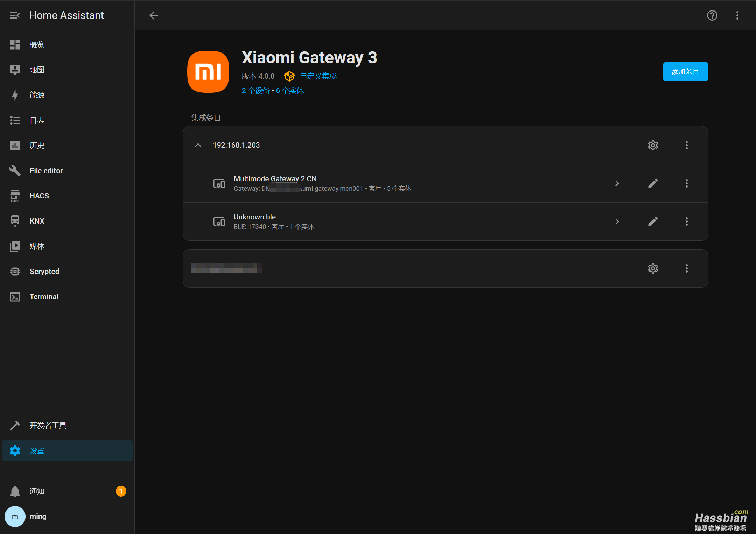The width and height of the screenshot is (756, 534).
Task: Click the 开发者工具 hammer icon
Action: tap(15, 426)
